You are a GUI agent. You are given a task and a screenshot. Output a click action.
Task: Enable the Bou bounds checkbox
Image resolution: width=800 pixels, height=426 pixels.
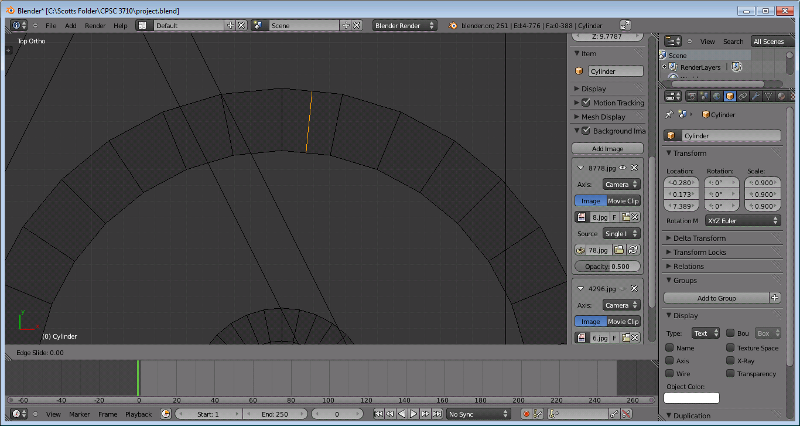point(730,333)
